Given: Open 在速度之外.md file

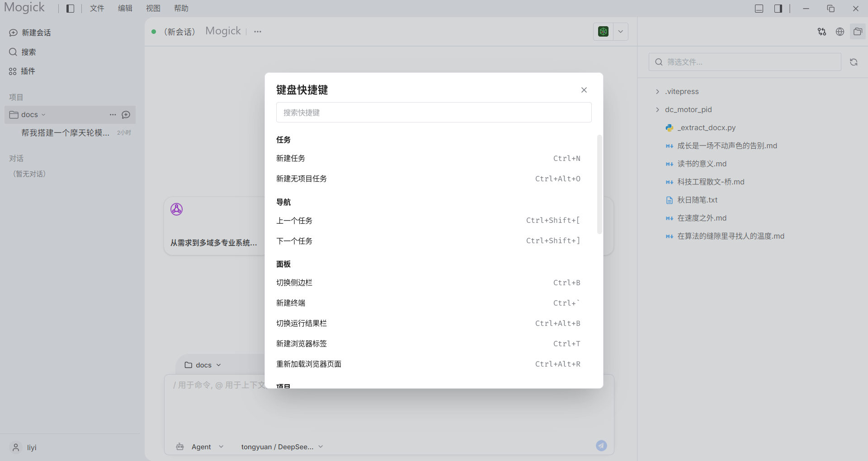Looking at the screenshot, I should click(x=696, y=218).
